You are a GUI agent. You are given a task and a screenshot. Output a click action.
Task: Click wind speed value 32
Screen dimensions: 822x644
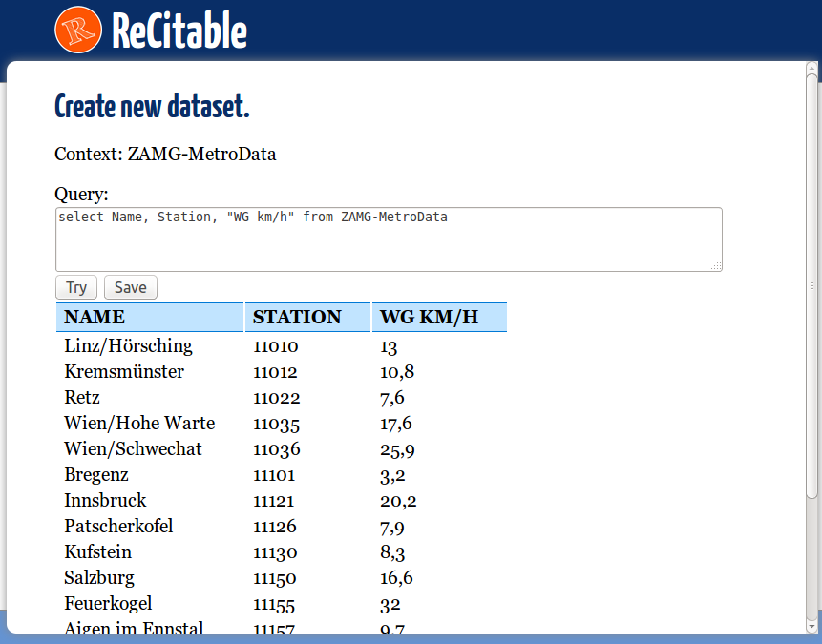[390, 605]
